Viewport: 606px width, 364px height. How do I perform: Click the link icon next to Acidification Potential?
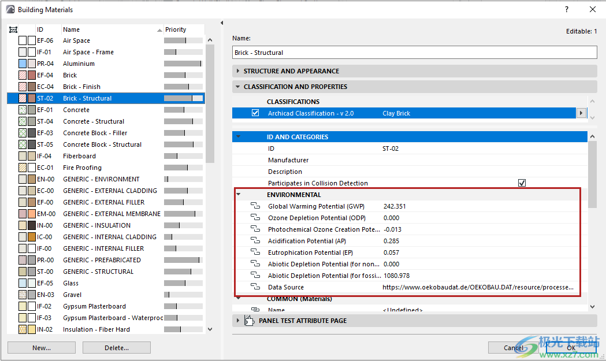(255, 241)
